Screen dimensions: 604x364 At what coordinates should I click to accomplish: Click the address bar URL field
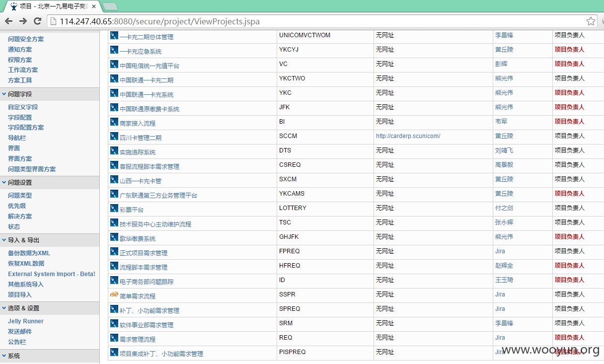(x=318, y=21)
